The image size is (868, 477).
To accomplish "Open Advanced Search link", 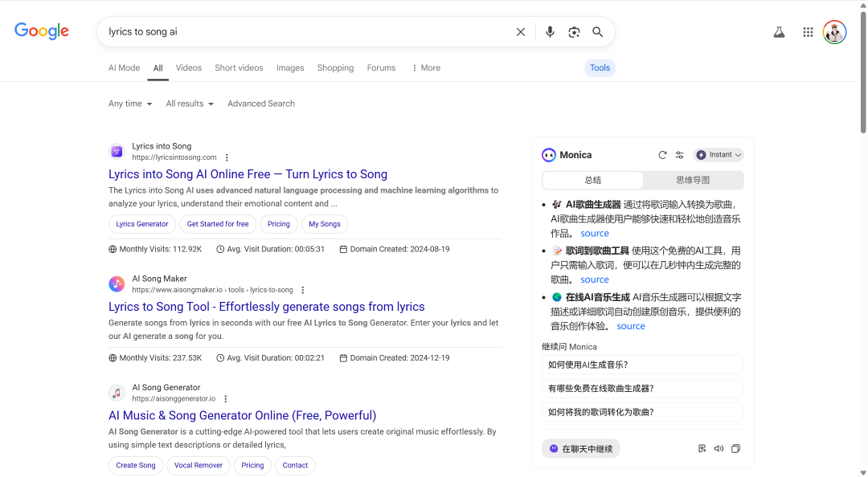I will tap(261, 104).
